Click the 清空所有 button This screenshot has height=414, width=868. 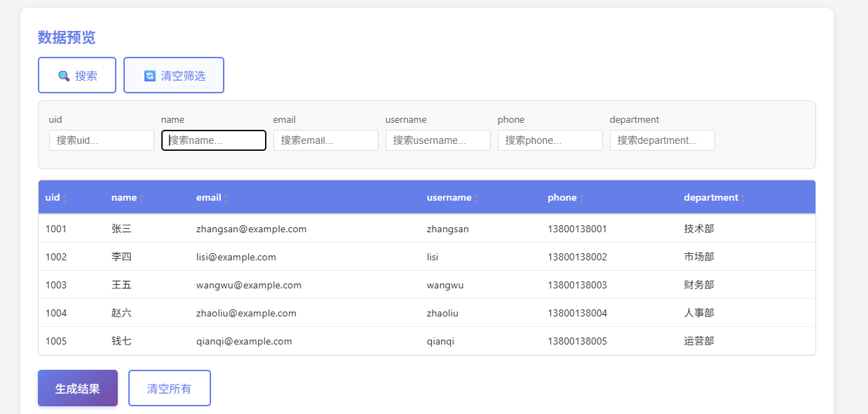(x=169, y=388)
